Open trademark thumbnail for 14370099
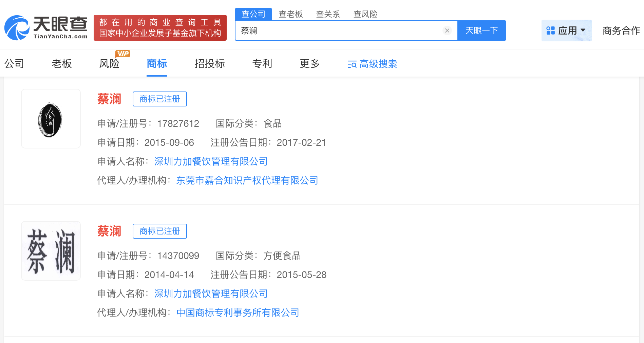The height and width of the screenshot is (343, 644). coord(51,251)
